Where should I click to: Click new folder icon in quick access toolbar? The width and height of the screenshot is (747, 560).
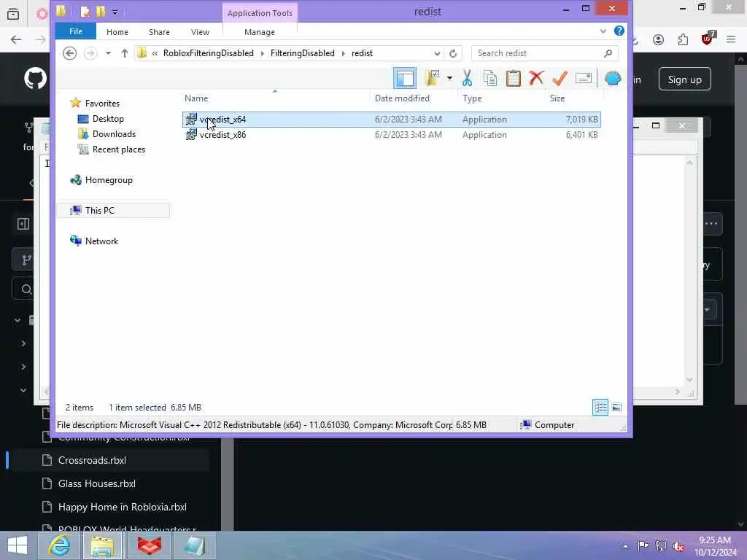[x=101, y=12]
